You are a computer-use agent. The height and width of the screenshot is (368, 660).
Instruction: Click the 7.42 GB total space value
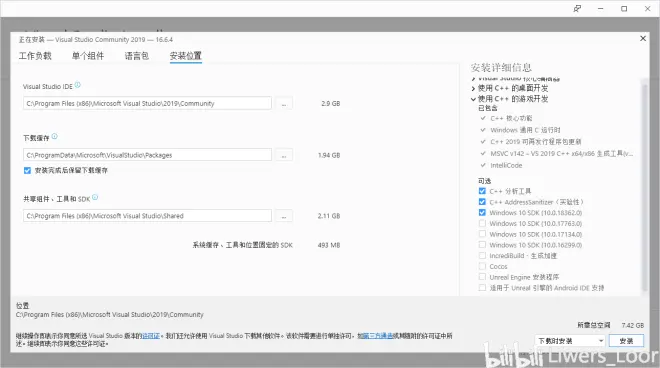click(633, 325)
